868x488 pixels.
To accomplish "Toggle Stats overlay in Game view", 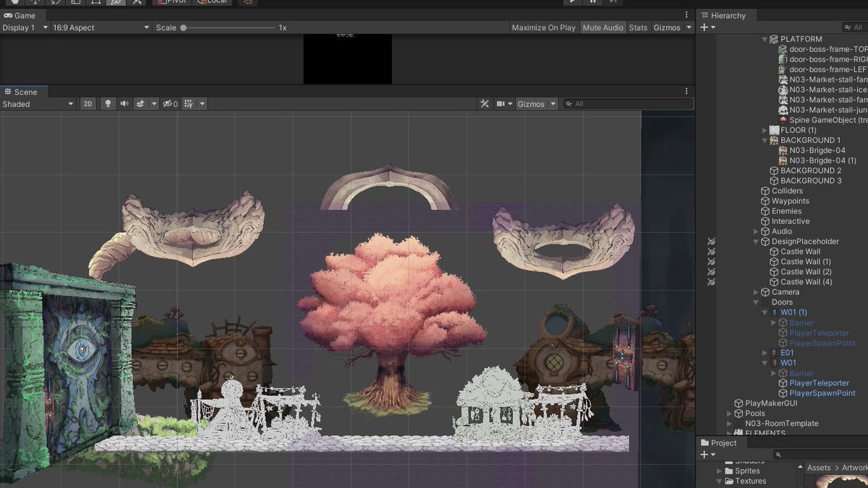I will pos(638,27).
